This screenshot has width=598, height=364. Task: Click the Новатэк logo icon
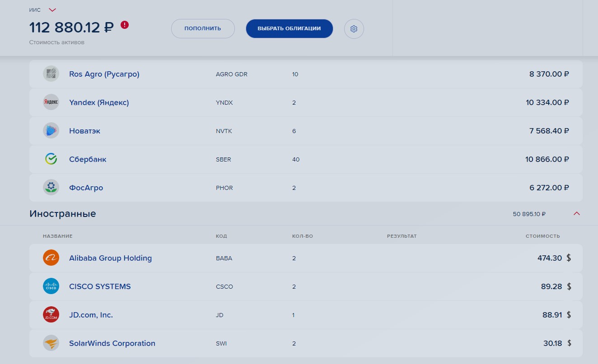coord(51,131)
